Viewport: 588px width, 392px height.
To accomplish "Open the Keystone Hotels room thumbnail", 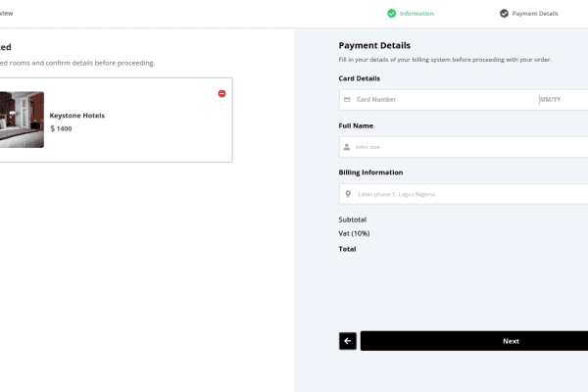I will [22, 120].
